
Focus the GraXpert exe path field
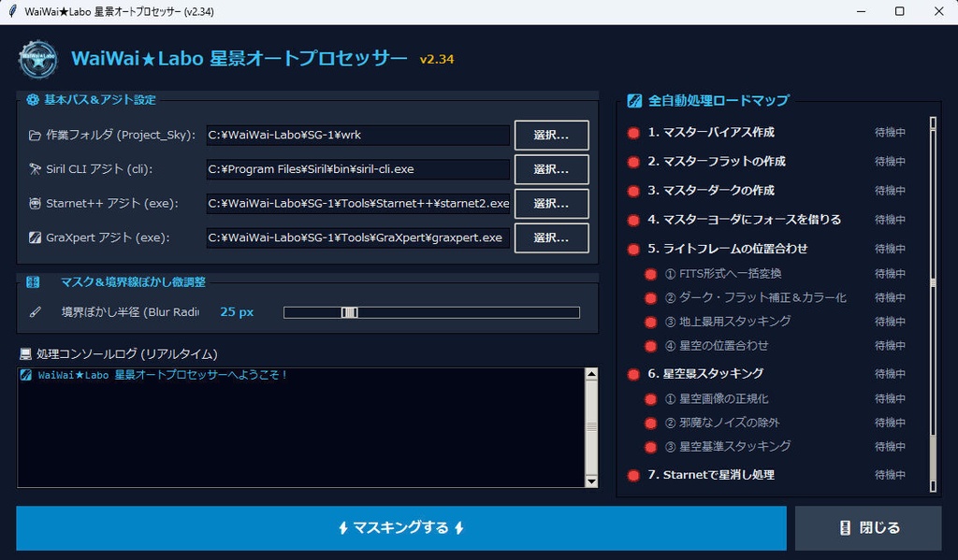(x=358, y=237)
